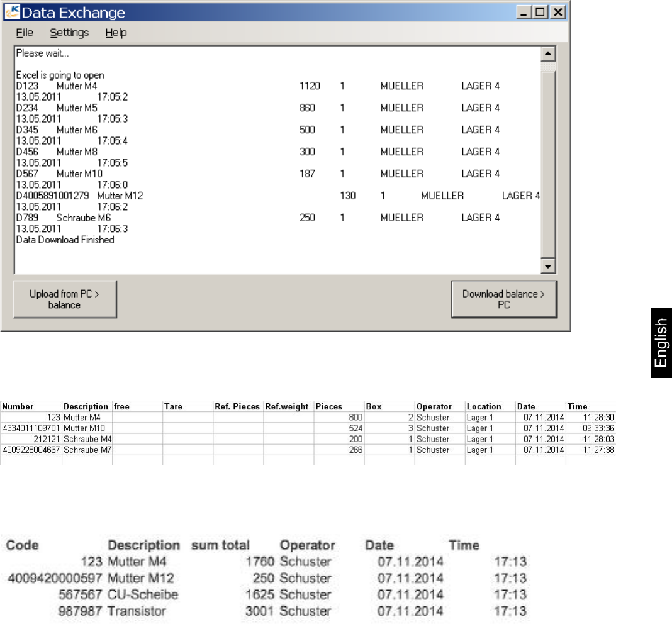Select the D456 Mutter M8 log line
The image size is (672, 634).
[257, 152]
